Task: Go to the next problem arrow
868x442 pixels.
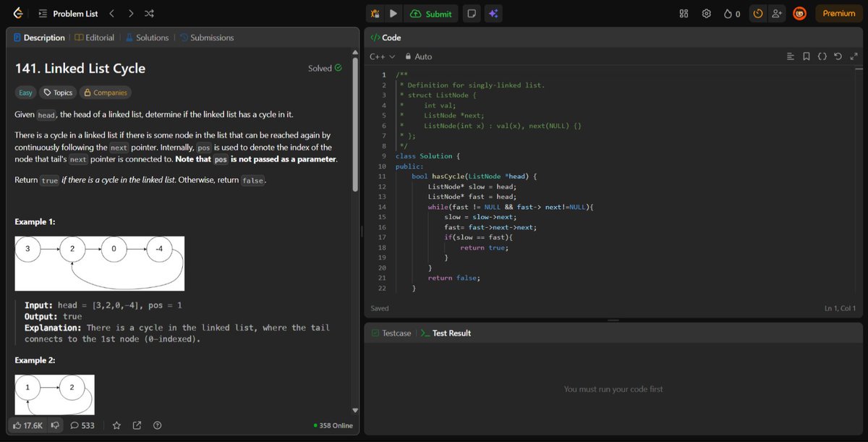Action: (130, 13)
